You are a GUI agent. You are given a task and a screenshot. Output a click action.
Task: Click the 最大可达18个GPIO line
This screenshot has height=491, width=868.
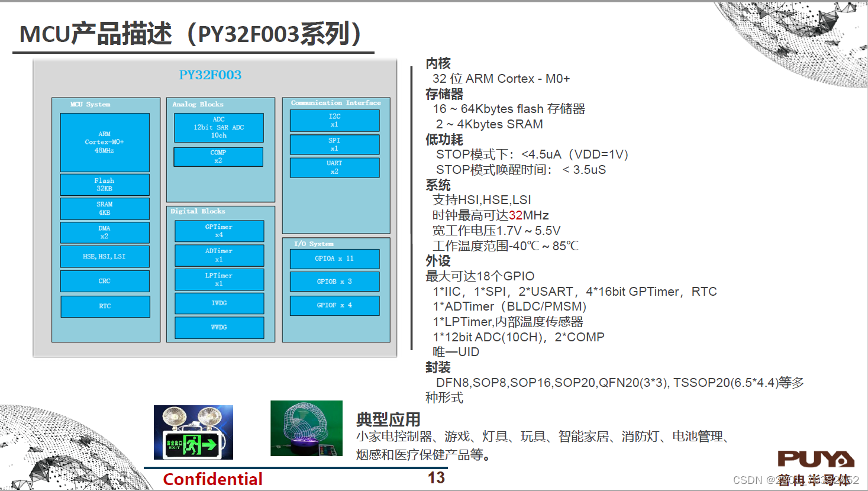[x=480, y=276]
